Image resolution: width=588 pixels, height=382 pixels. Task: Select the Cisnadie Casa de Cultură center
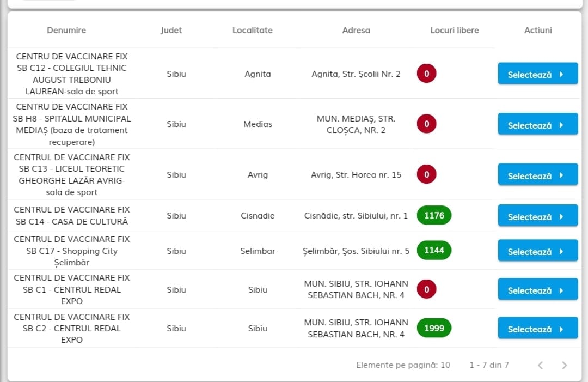(538, 216)
